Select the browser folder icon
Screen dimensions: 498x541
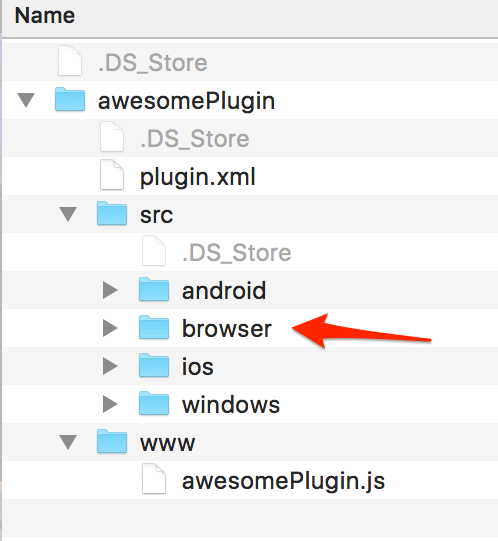tap(154, 327)
